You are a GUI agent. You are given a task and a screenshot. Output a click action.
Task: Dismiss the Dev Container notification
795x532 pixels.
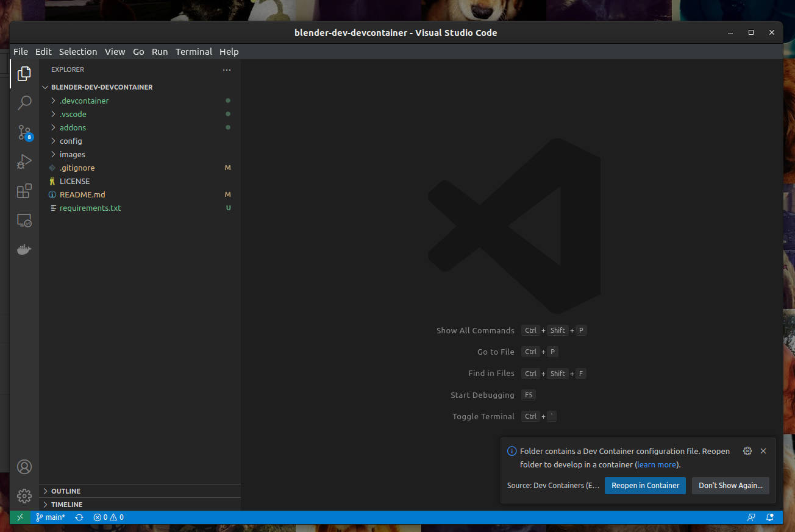(763, 451)
